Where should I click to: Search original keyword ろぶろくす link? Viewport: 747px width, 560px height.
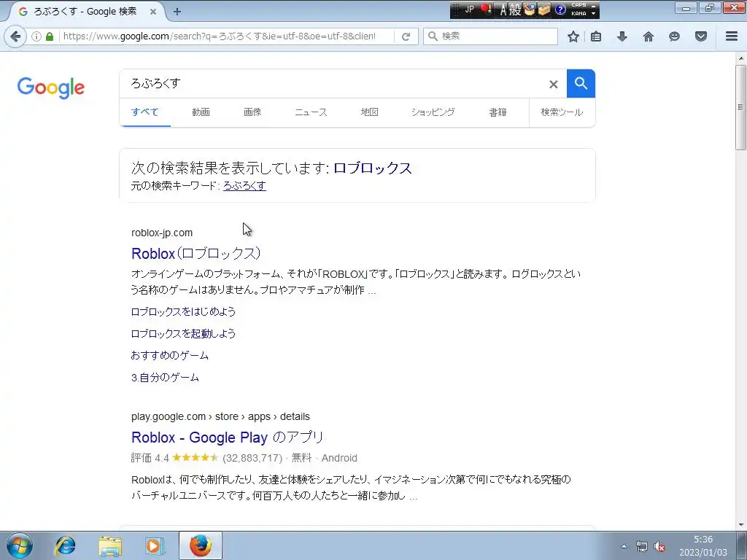[x=245, y=186]
